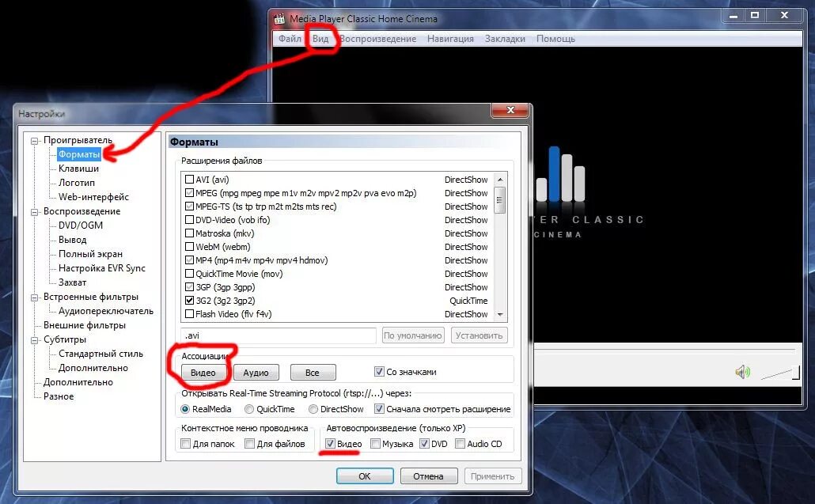Enable the Audio CD autoplay checkbox
The width and height of the screenshot is (815, 504).
pyautogui.click(x=460, y=443)
